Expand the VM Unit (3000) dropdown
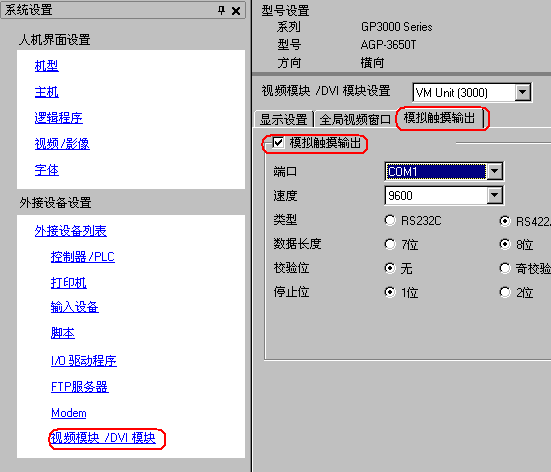Screen dimensions: 551x472 523,92
